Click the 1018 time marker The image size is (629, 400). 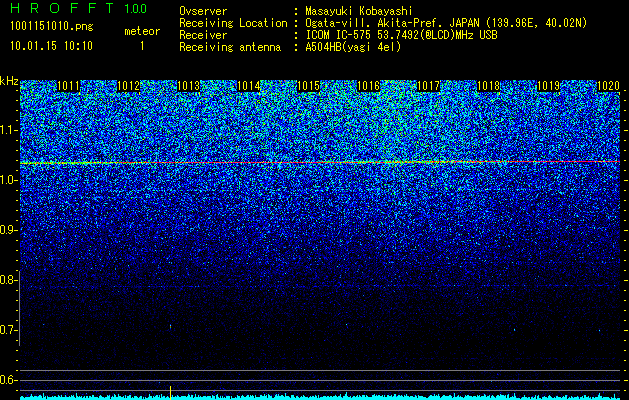tap(489, 86)
